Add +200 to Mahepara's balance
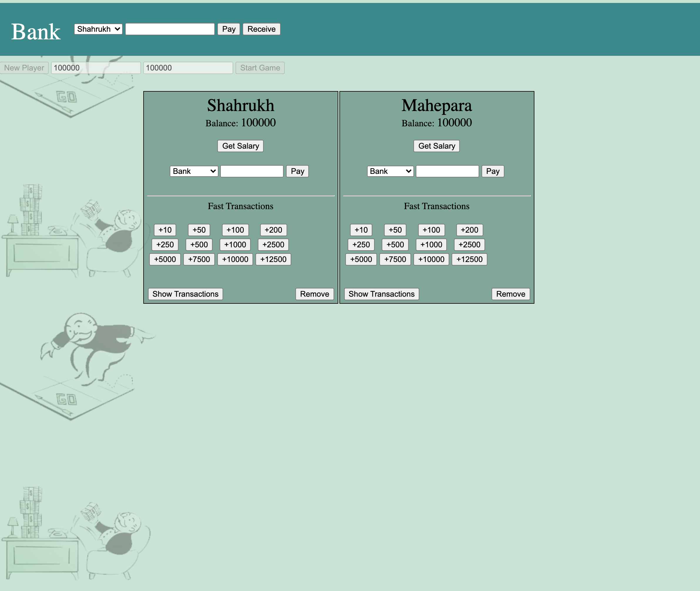The height and width of the screenshot is (591, 700). click(x=469, y=230)
